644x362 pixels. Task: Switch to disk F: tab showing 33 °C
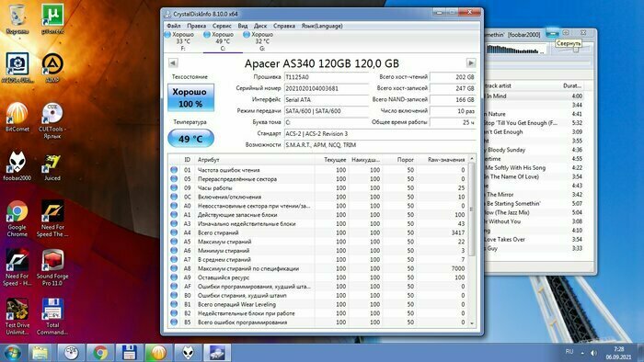pyautogui.click(x=183, y=41)
